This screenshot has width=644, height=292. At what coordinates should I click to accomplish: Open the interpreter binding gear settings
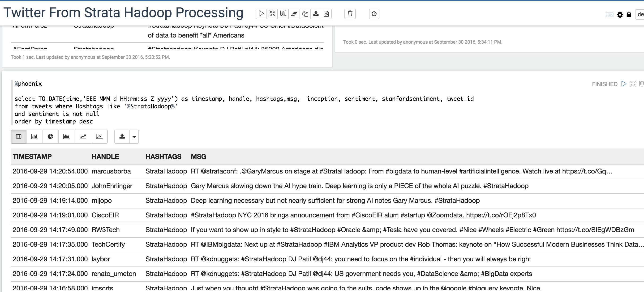click(620, 15)
